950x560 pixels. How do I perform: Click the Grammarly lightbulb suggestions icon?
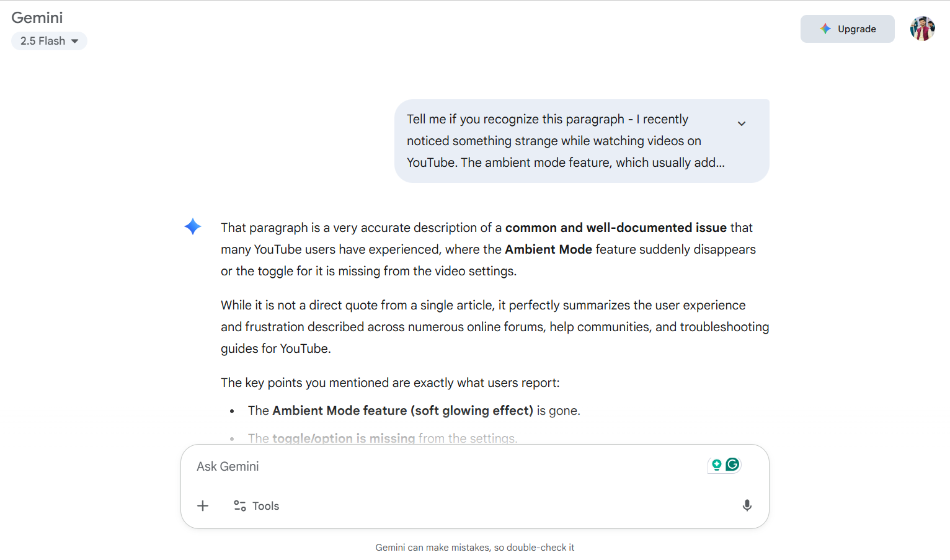click(716, 465)
